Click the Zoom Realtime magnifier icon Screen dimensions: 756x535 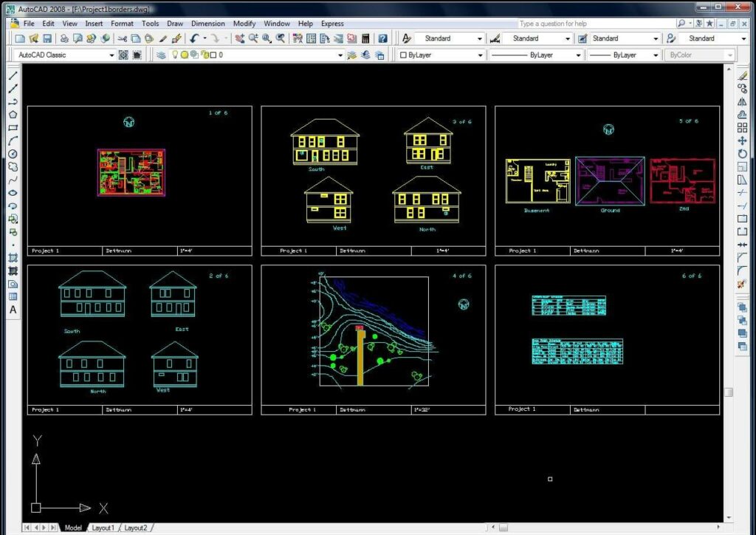[x=253, y=38]
